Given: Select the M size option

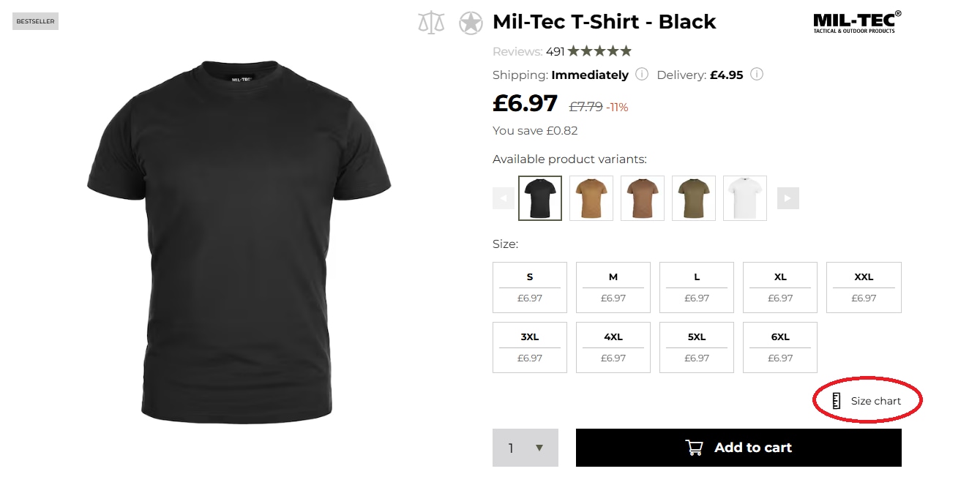Looking at the screenshot, I should [613, 287].
